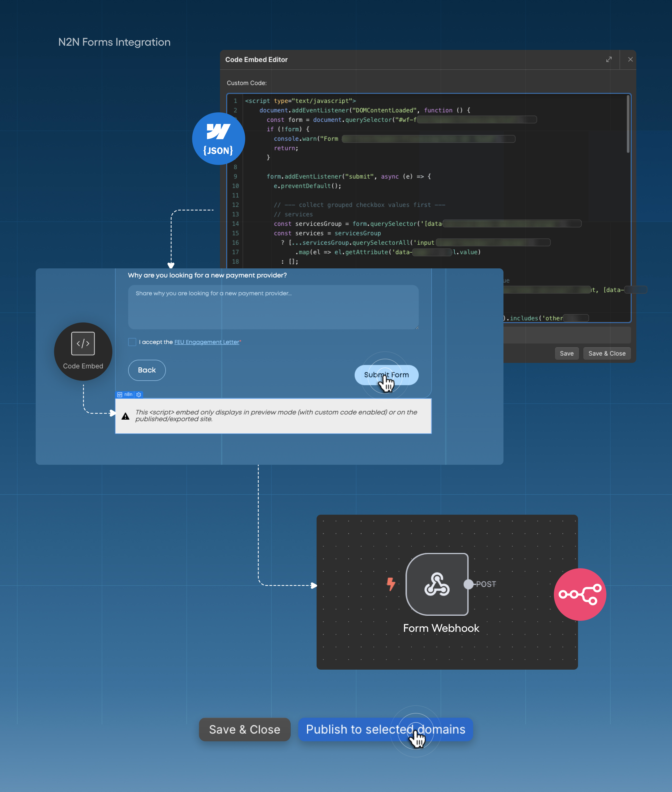This screenshot has width=672, height=792.
Task: Click line 9 in the custom code editor
Action: click(x=343, y=176)
